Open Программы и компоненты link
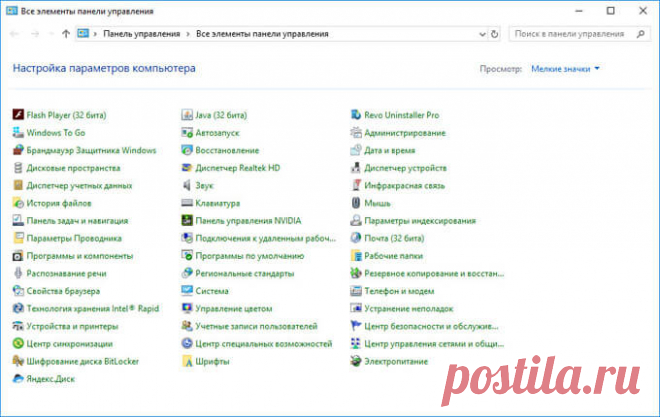660x417 pixels. (x=80, y=256)
